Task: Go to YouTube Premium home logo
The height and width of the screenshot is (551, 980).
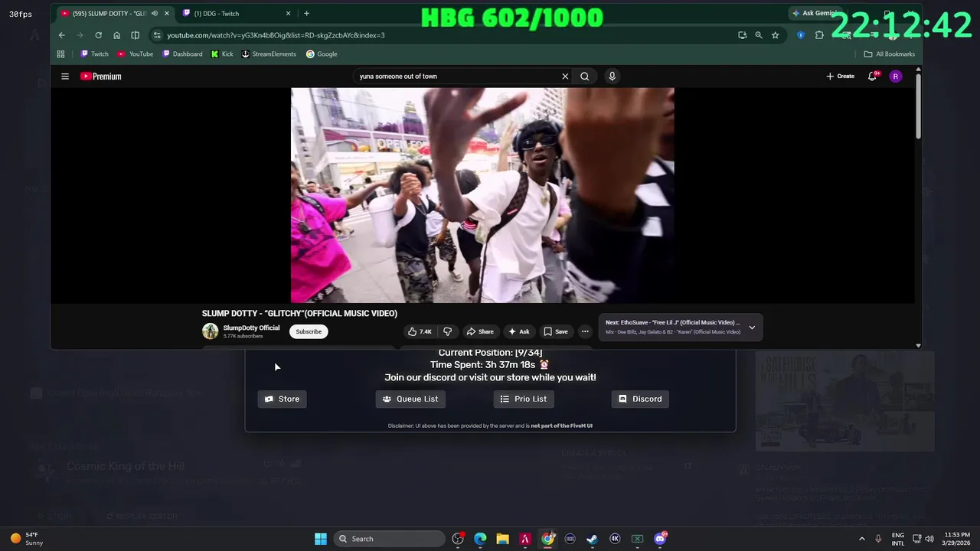Action: (101, 77)
